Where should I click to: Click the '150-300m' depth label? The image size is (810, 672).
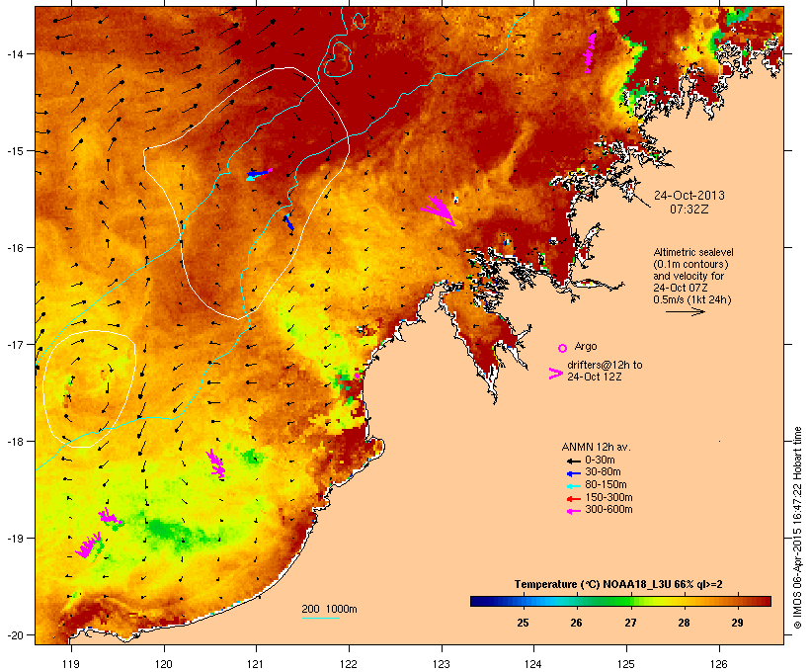coord(608,497)
